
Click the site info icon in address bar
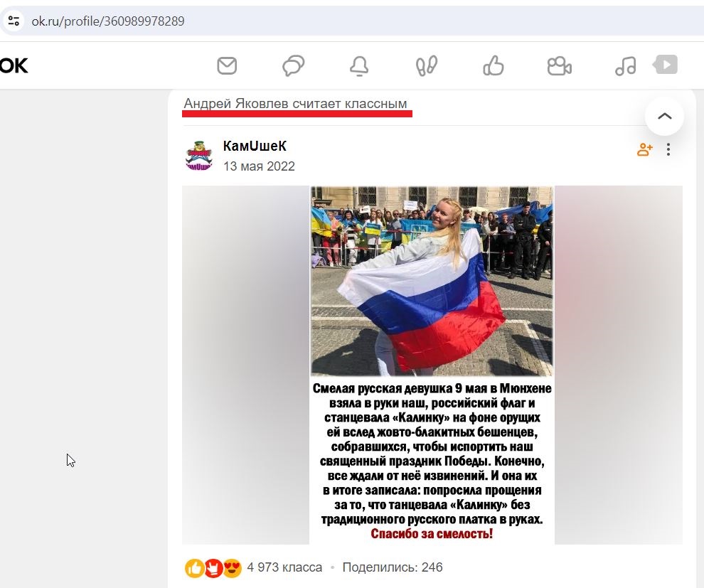tap(14, 21)
